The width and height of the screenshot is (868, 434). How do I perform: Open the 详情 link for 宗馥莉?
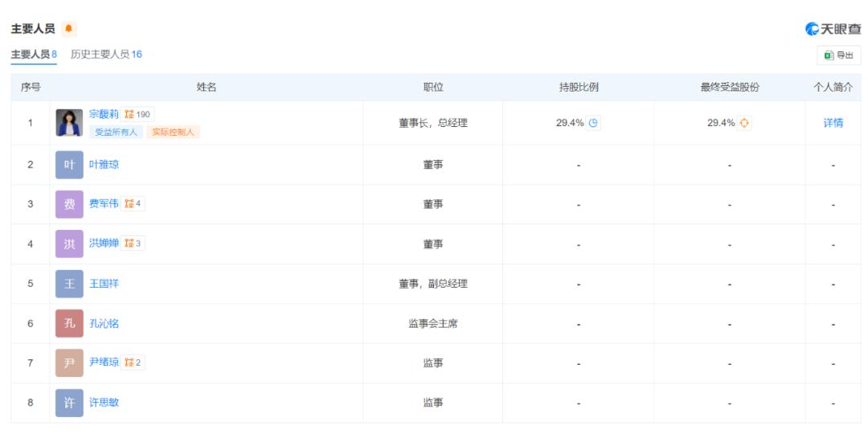[x=833, y=123]
